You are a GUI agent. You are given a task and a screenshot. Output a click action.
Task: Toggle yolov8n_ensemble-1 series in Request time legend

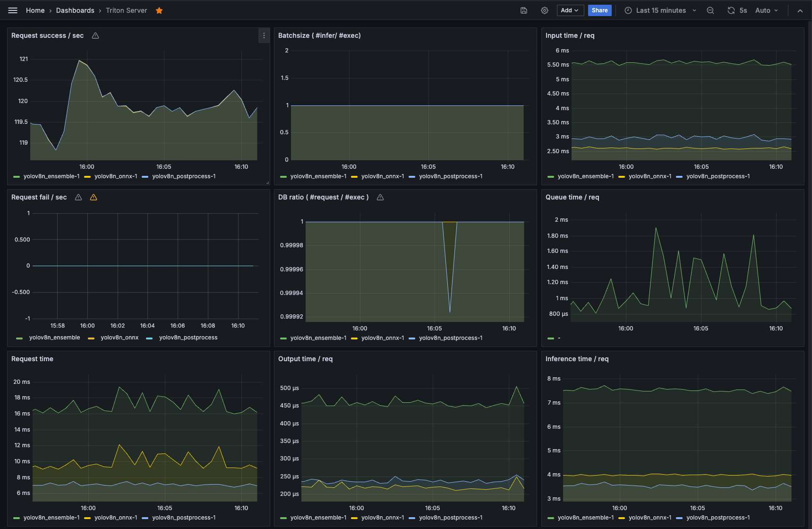pos(51,518)
